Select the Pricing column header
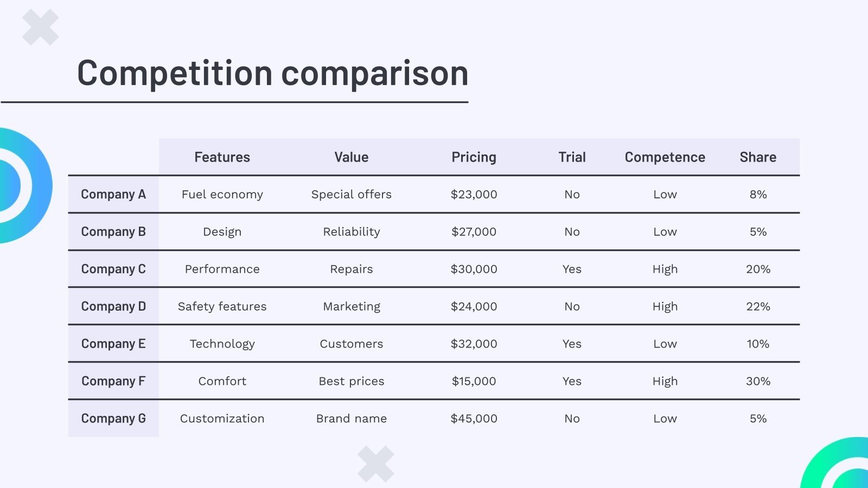The image size is (868, 488). (474, 157)
